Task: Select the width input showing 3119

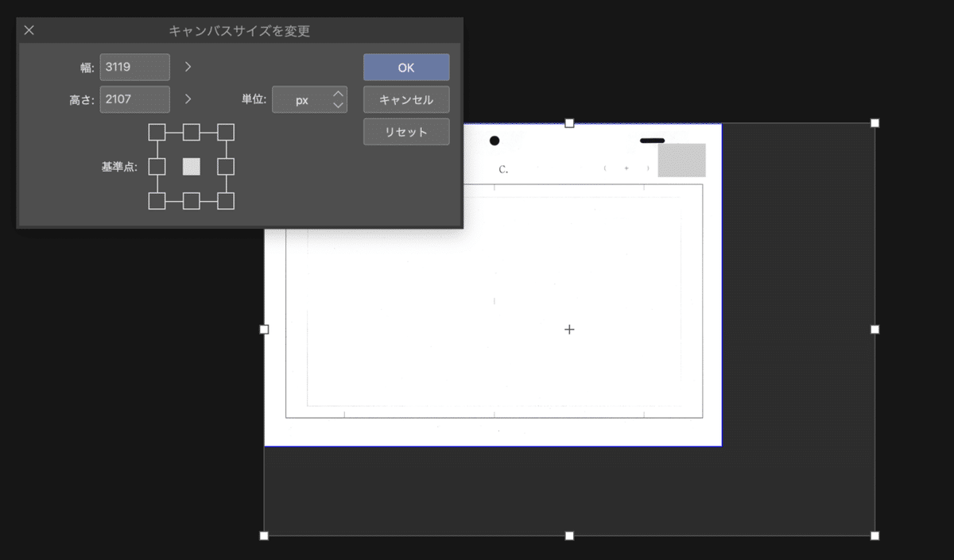Action: click(x=134, y=67)
